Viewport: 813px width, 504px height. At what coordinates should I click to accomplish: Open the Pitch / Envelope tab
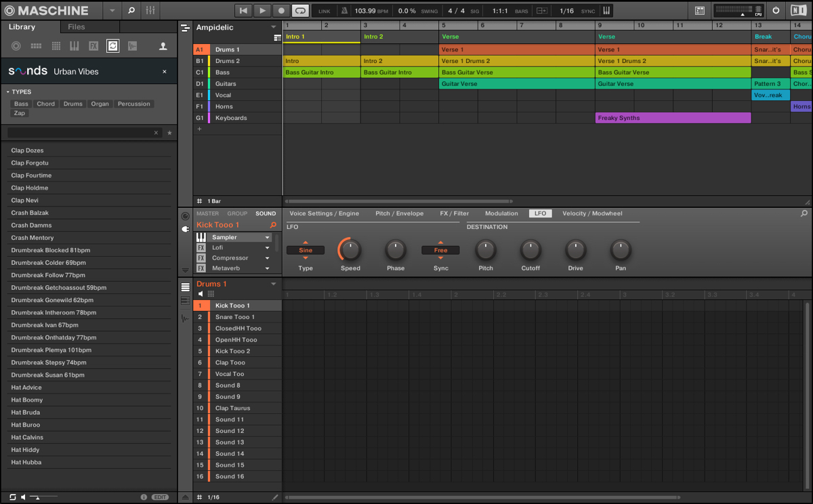[x=399, y=213]
